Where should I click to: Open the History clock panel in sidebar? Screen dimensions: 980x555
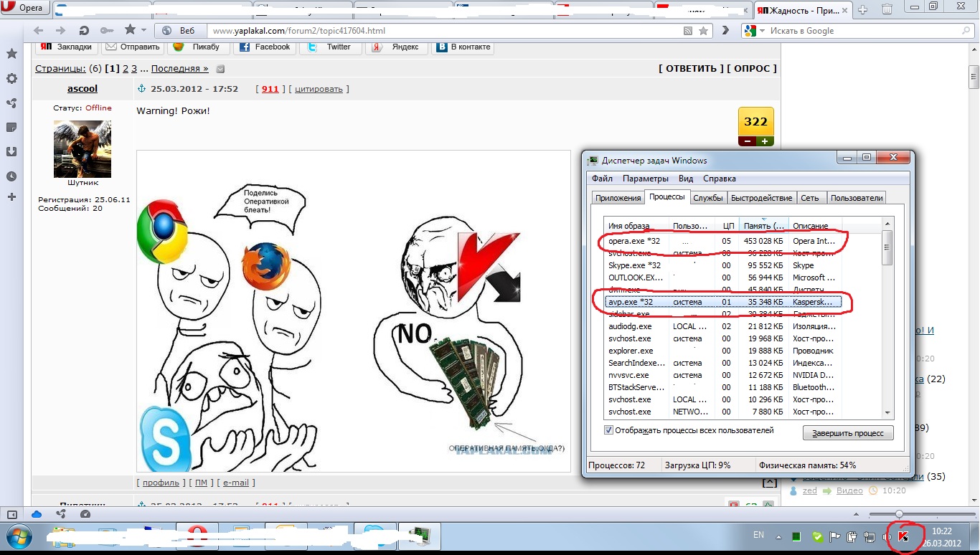11,176
